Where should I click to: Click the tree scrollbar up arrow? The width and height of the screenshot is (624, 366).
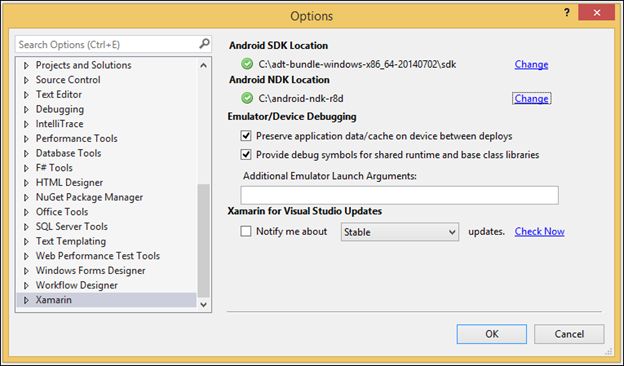203,65
